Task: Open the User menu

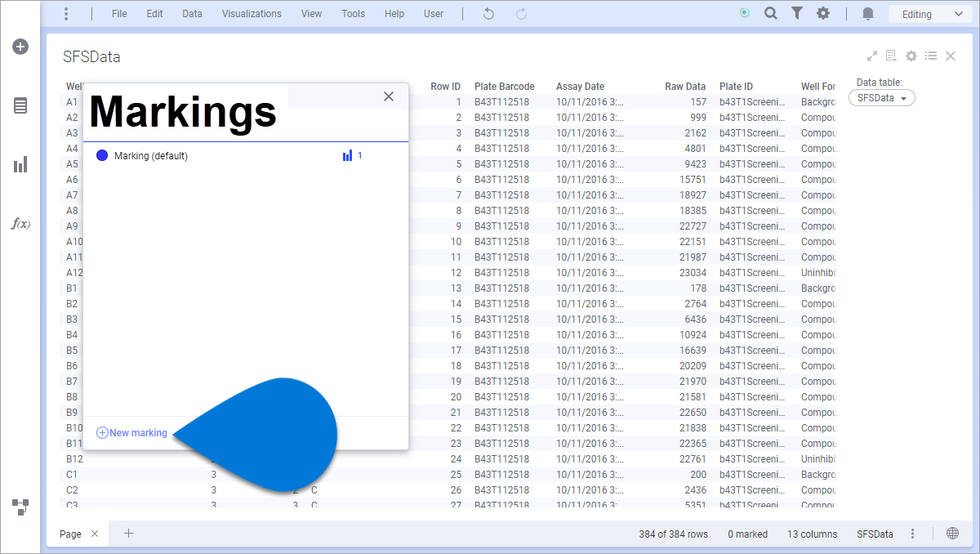Action: (x=434, y=14)
